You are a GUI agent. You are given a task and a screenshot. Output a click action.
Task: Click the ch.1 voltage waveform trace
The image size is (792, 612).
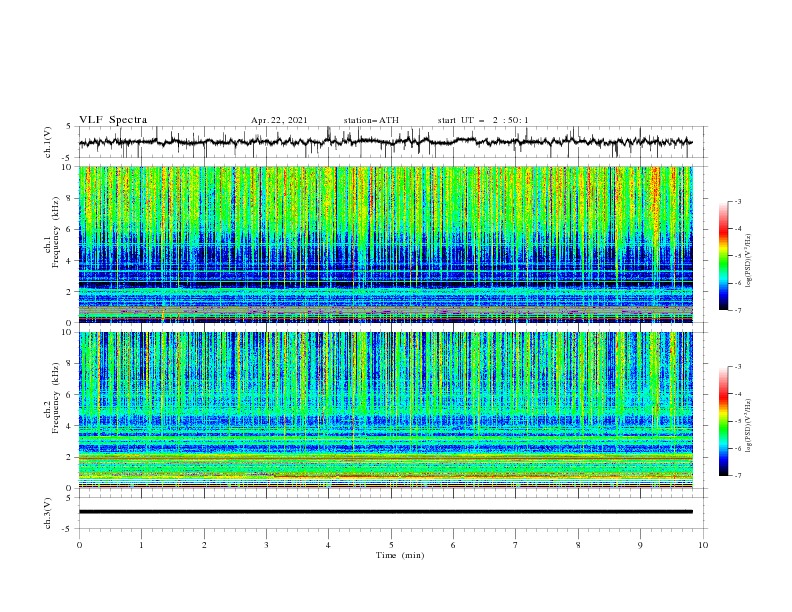pos(385,142)
